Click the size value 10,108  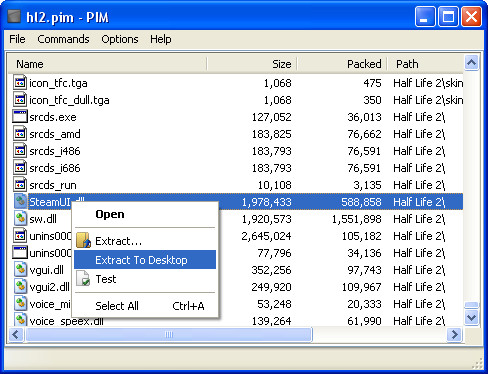point(274,185)
